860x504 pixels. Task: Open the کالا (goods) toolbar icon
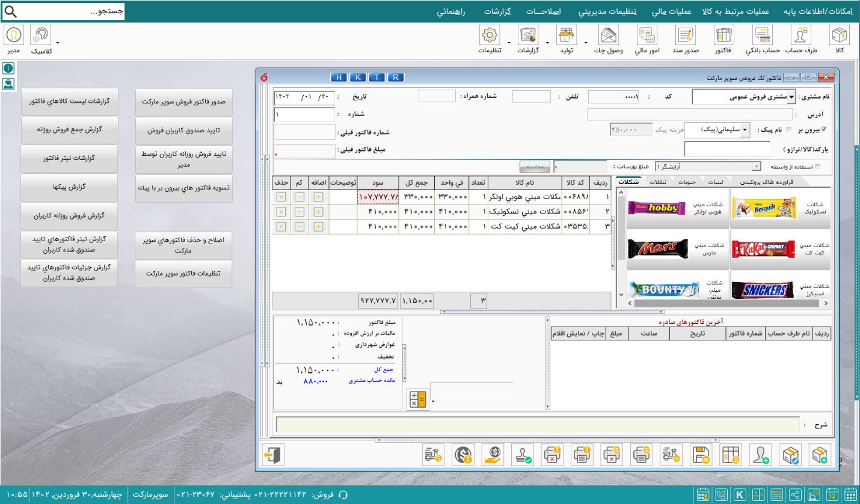pos(839,40)
